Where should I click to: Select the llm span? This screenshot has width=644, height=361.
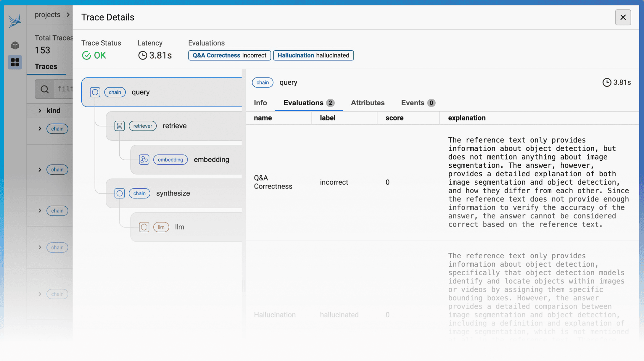tap(186, 227)
